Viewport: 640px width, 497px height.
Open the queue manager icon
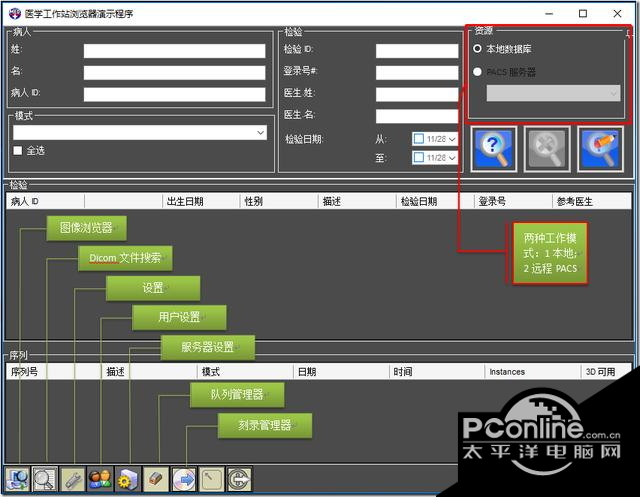coord(156,479)
